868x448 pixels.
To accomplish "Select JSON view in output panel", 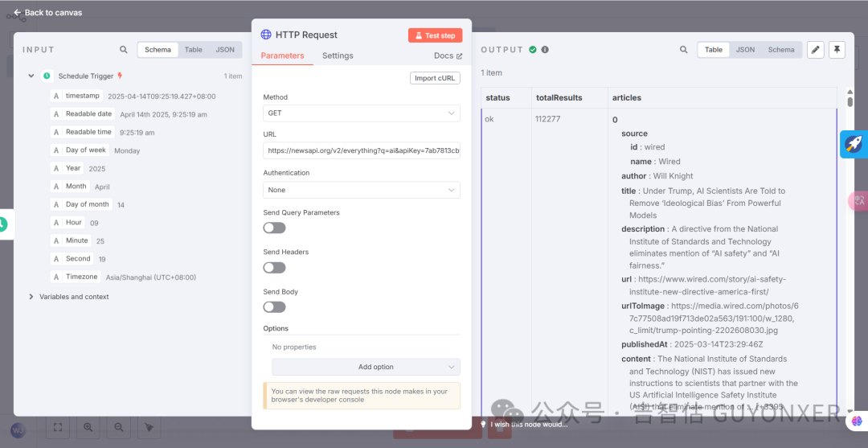I will (x=745, y=50).
